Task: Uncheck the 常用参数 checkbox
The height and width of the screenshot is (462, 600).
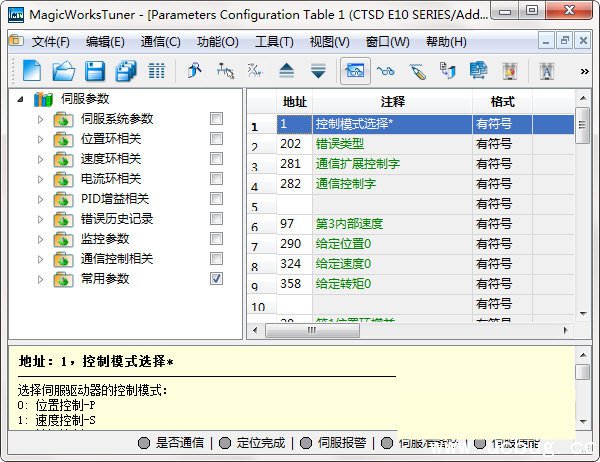Action: (216, 279)
